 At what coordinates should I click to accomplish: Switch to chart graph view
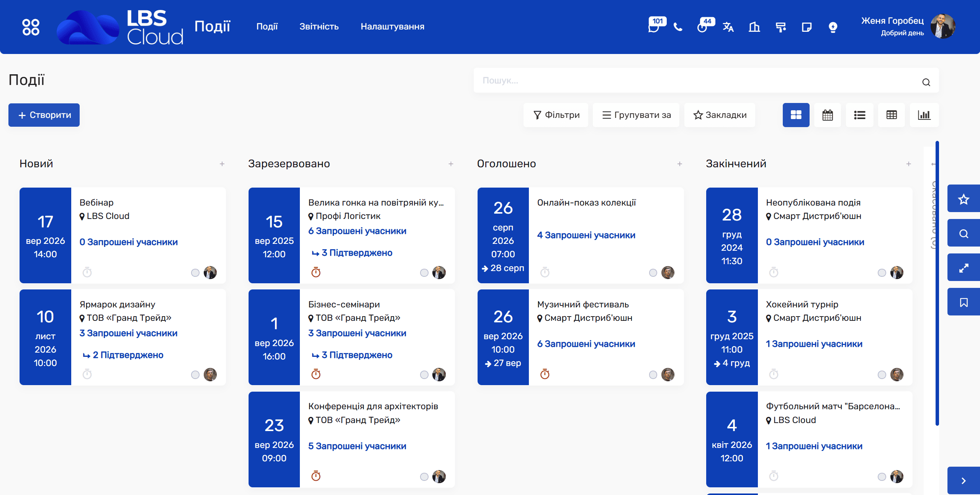click(x=924, y=115)
